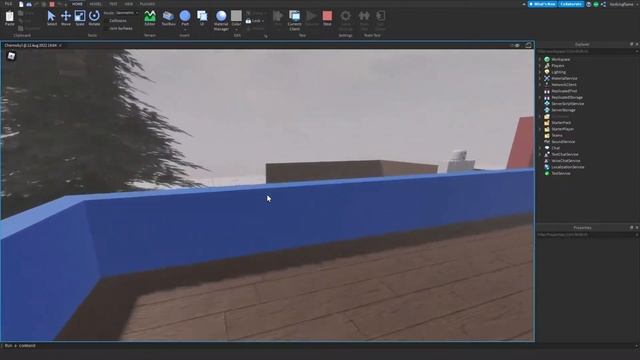
Task: Switch to the PLUGINS ribbon tab
Action: coord(147,4)
